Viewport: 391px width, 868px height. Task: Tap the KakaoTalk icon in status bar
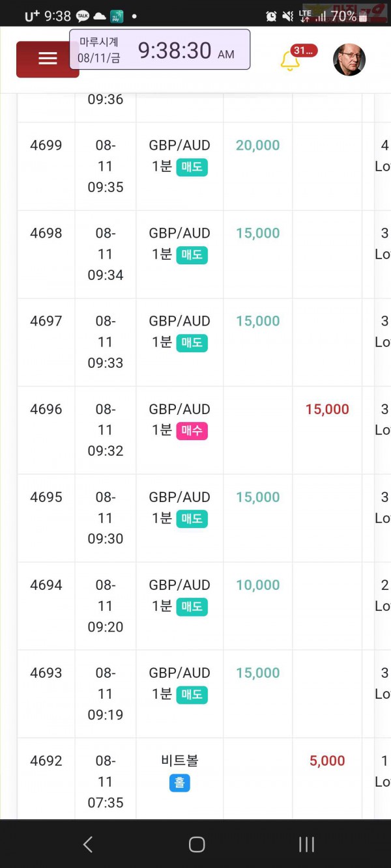83,16
